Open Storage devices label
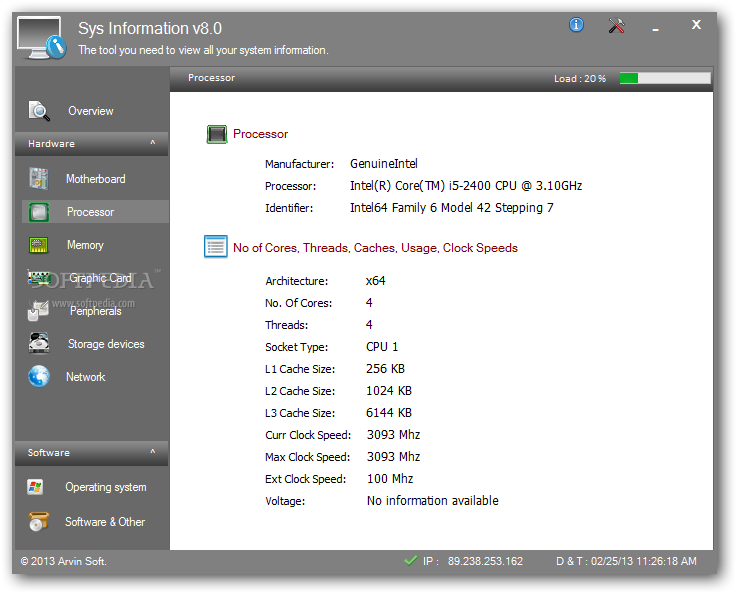Image resolution: width=737 pixels, height=594 pixels. tap(106, 344)
